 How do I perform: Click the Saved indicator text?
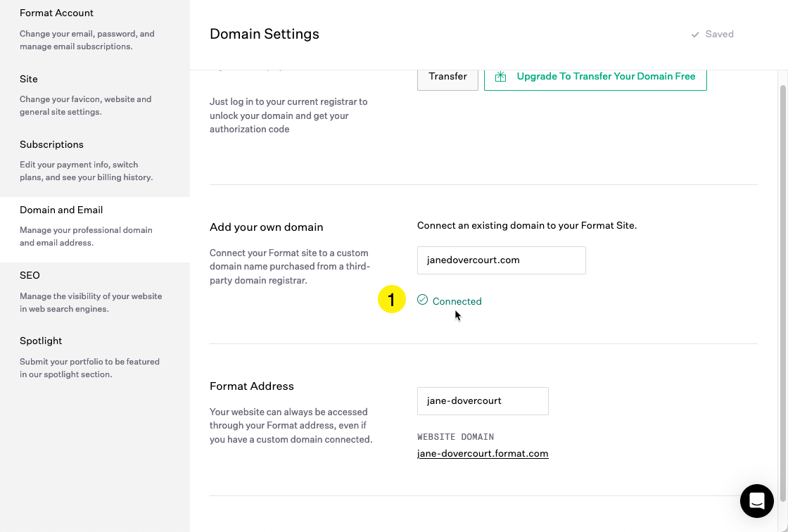[x=719, y=34]
